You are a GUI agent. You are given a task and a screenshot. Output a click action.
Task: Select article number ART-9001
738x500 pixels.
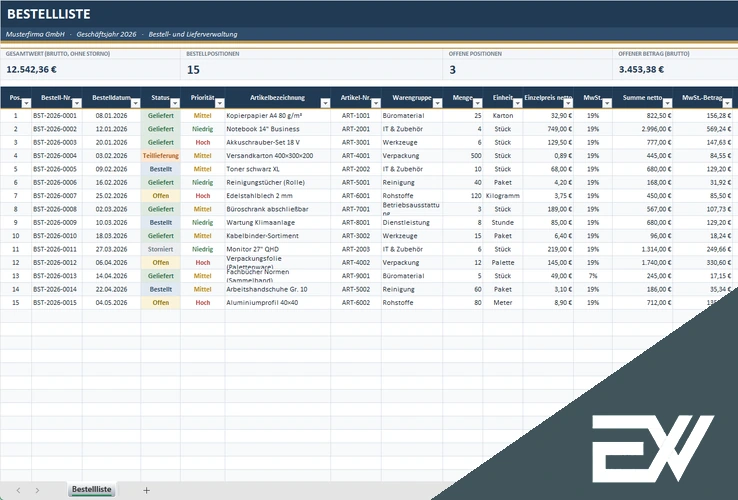356,276
